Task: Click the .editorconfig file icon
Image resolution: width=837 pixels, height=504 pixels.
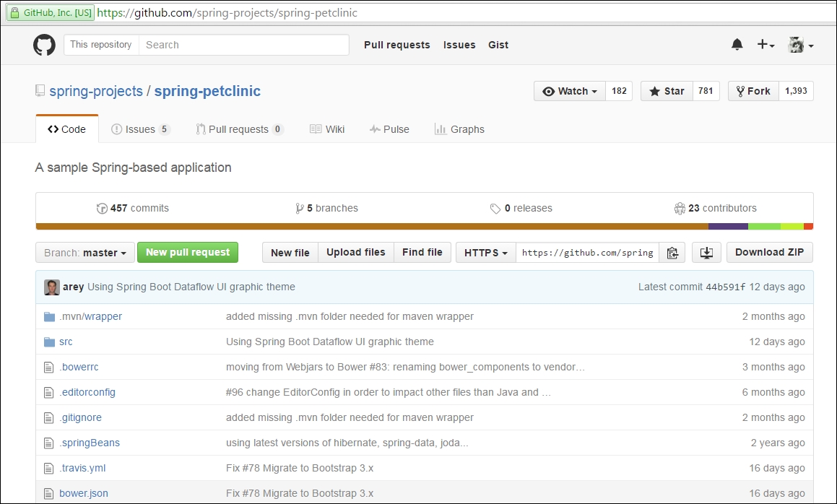Action: tap(48, 392)
